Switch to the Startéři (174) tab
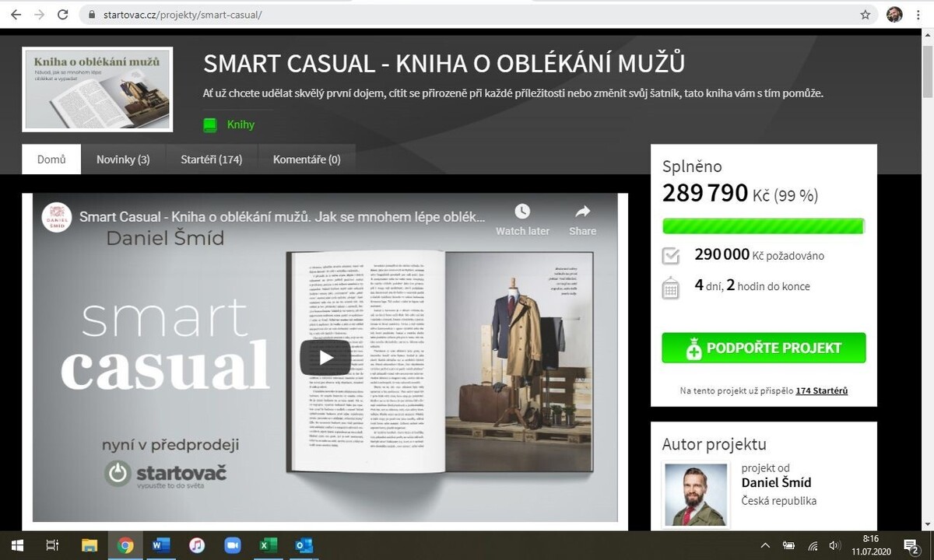The image size is (934, 560). [212, 159]
